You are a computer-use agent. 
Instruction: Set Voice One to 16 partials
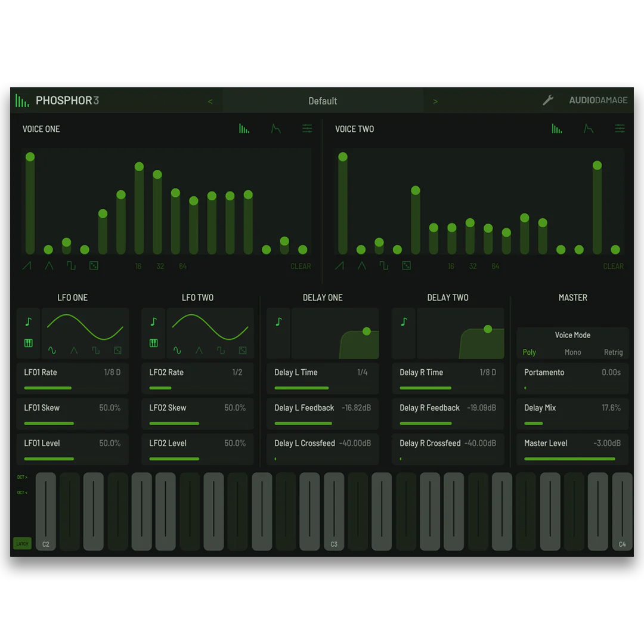point(138,266)
